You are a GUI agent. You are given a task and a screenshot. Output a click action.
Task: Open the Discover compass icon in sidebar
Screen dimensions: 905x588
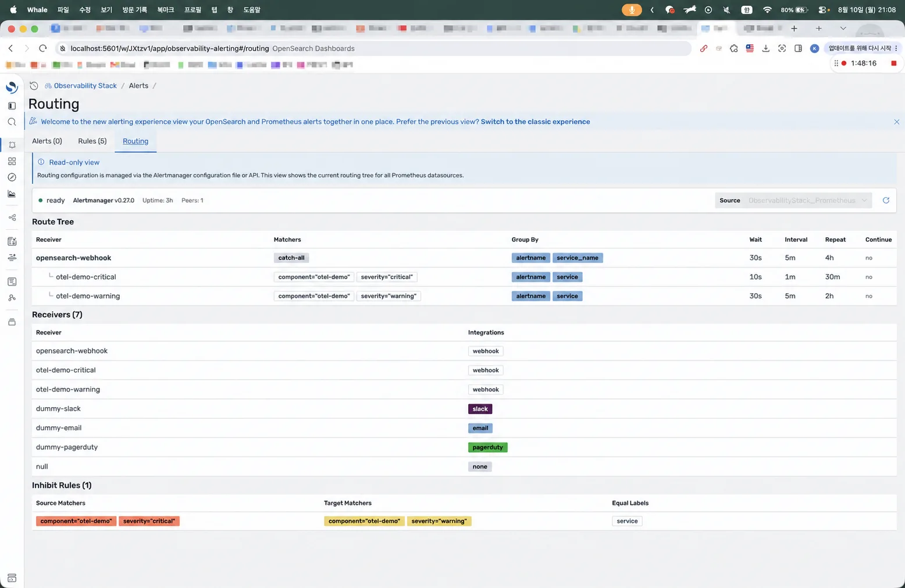[12, 177]
